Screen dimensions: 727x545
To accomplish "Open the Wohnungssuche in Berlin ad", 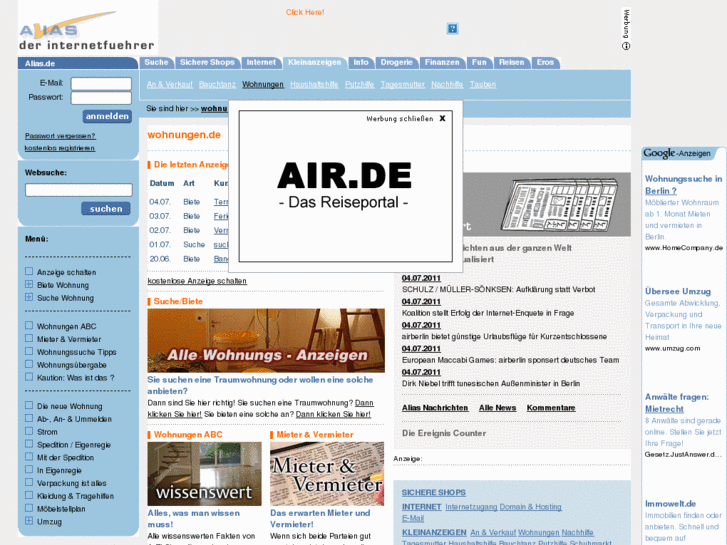I will (x=683, y=185).
